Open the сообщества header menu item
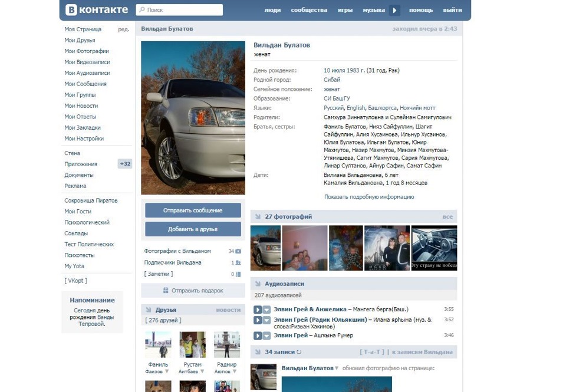This screenshot has height=392, width=566. (x=309, y=10)
